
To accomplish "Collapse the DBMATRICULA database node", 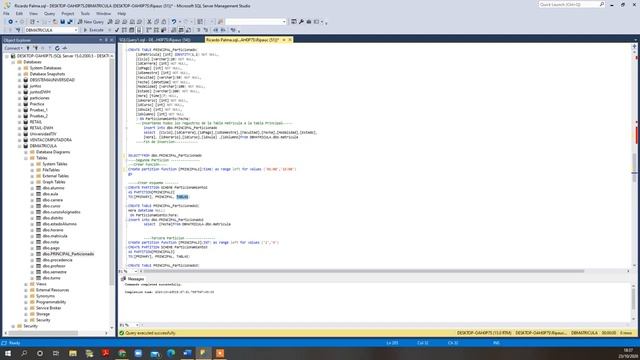I will point(20,146).
